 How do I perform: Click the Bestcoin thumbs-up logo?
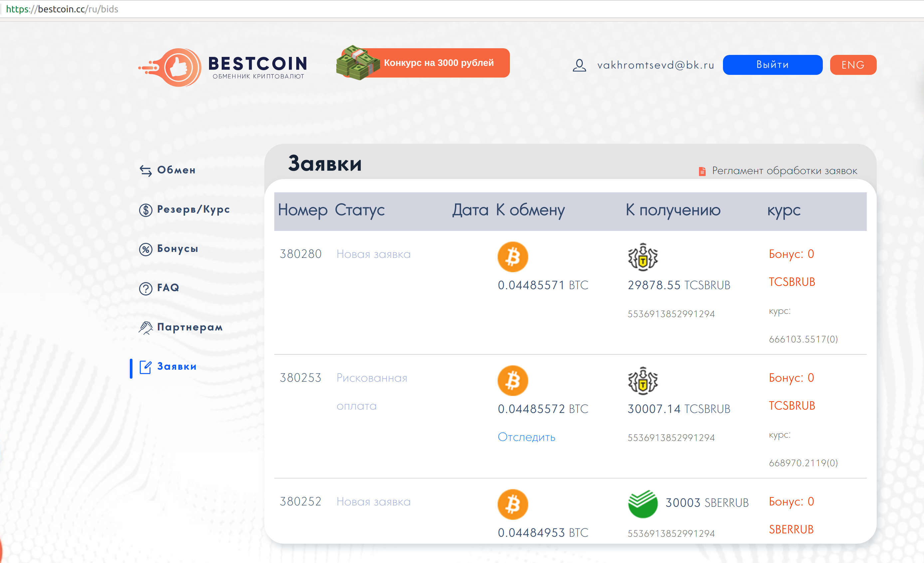point(178,68)
